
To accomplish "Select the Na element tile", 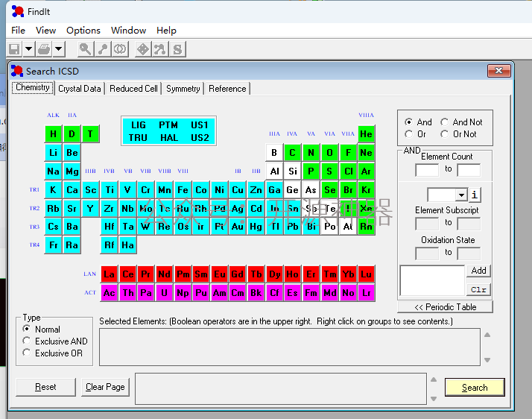I will point(53,171).
